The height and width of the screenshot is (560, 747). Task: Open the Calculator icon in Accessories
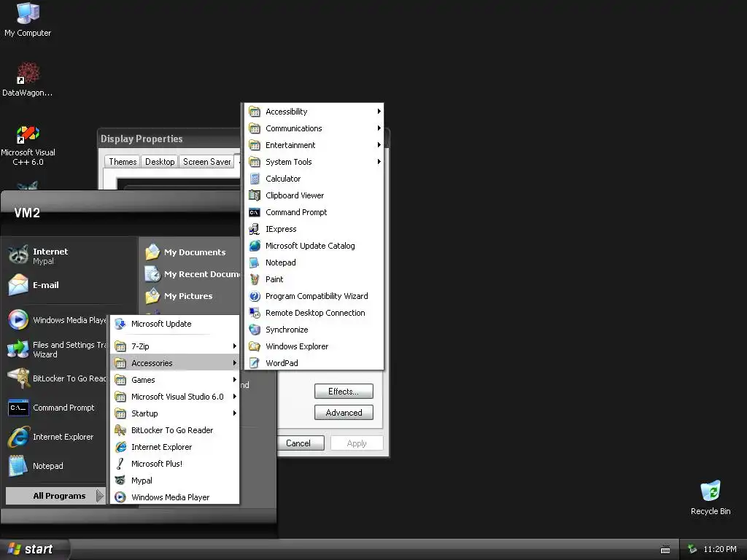tap(255, 179)
